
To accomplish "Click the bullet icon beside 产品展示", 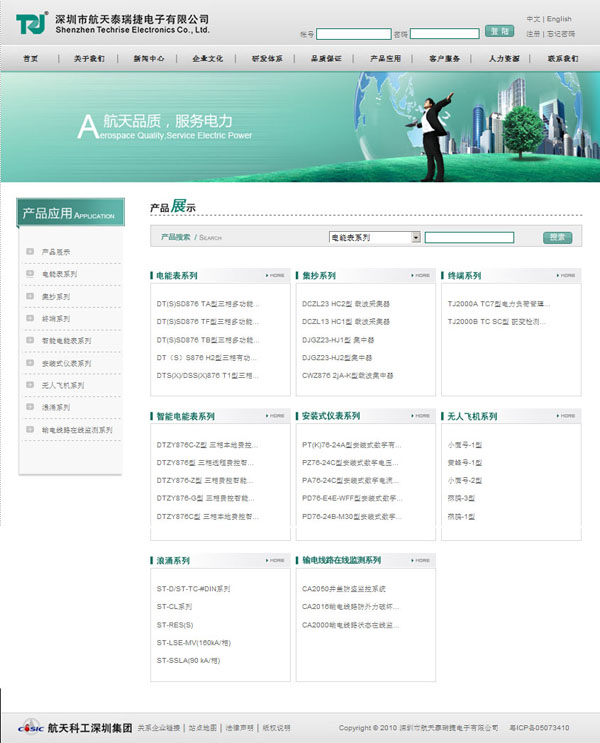I will [30, 251].
